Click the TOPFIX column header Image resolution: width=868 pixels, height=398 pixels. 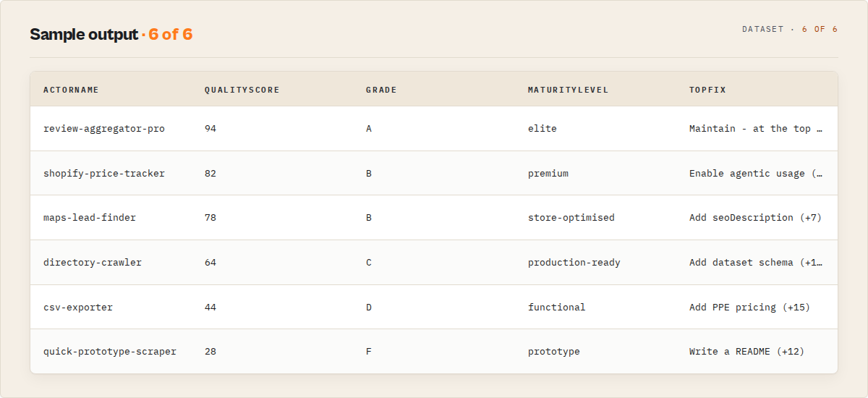707,90
